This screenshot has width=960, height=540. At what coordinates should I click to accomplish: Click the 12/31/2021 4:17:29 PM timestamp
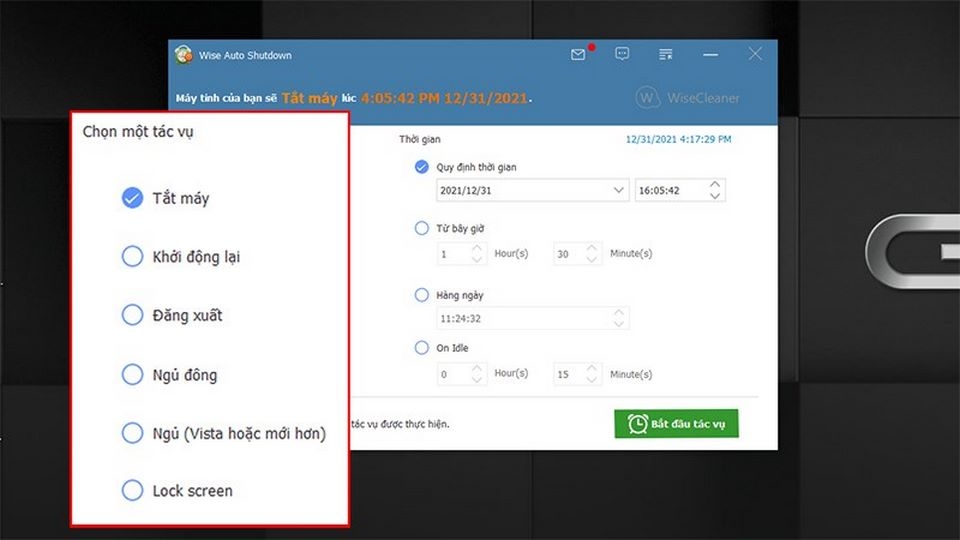678,139
